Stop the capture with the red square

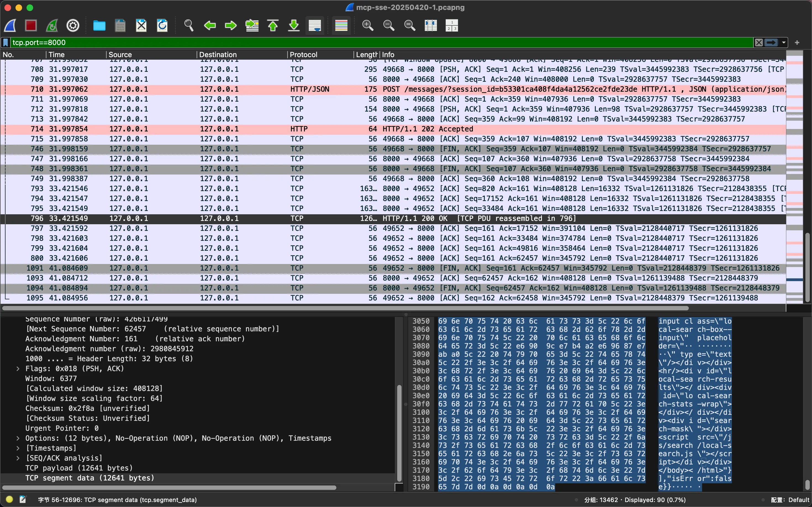tap(31, 25)
